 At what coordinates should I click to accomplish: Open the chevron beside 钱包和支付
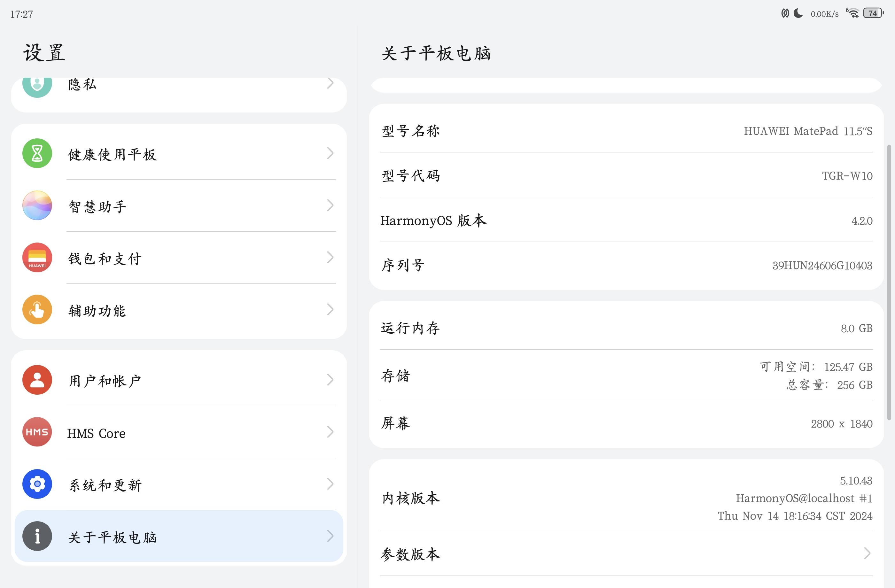(330, 258)
